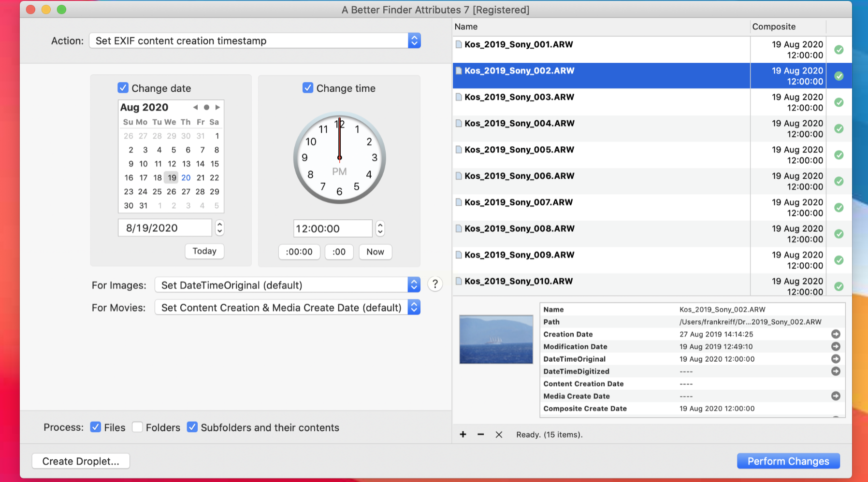
Task: Toggle the Change date checkbox
Action: 123,88
